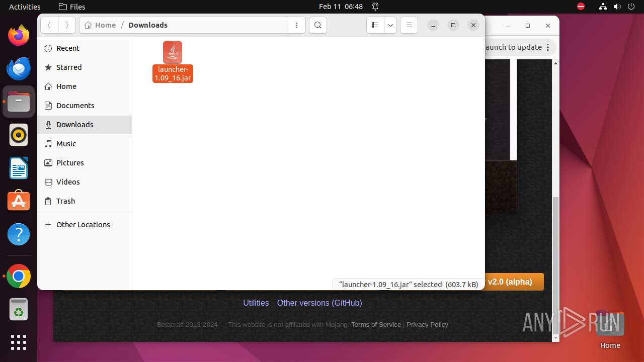Open the Files hamburger menu

409,25
